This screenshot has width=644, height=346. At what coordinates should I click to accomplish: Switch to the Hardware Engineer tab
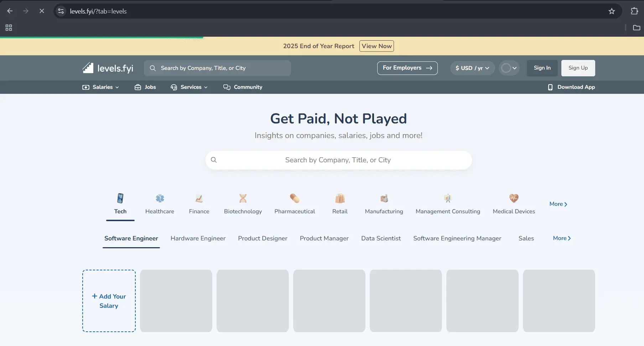pos(198,238)
